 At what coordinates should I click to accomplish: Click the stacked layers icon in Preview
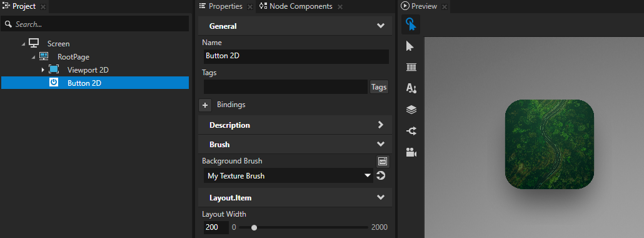(411, 110)
